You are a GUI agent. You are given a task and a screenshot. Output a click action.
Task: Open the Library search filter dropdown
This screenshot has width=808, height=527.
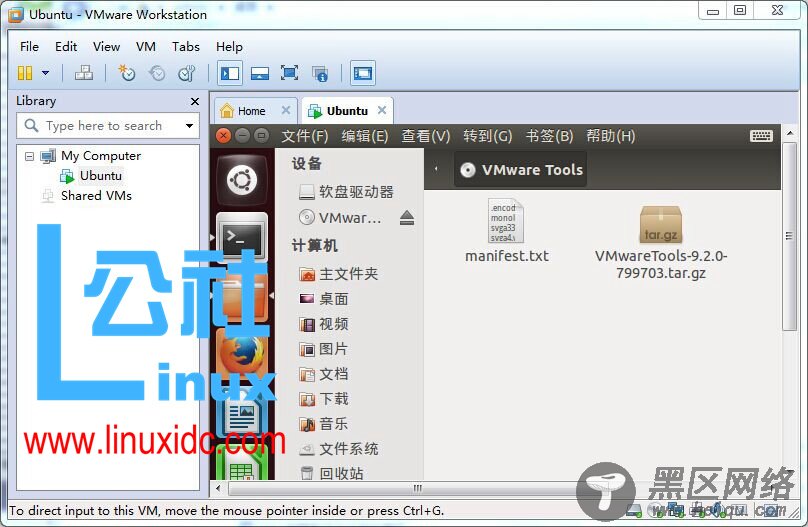(x=190, y=126)
